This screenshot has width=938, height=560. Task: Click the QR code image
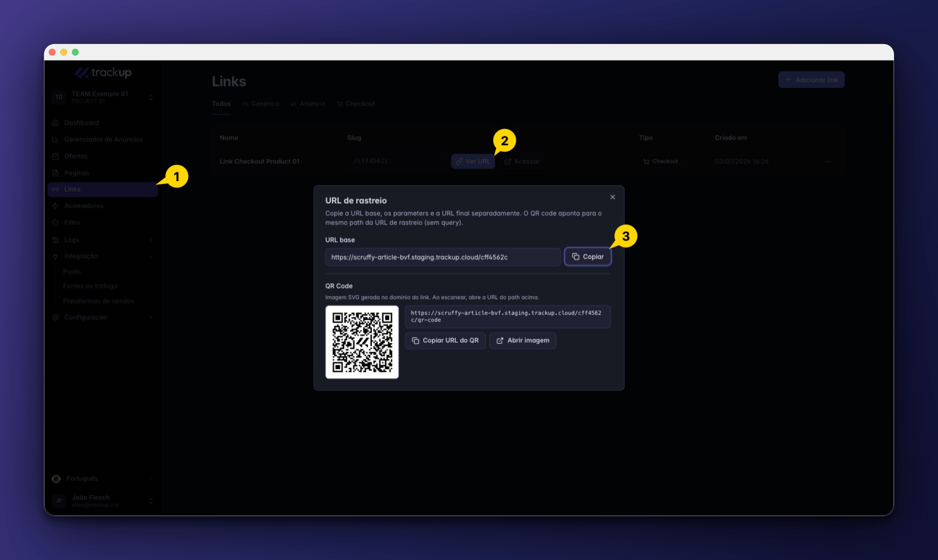pos(362,342)
